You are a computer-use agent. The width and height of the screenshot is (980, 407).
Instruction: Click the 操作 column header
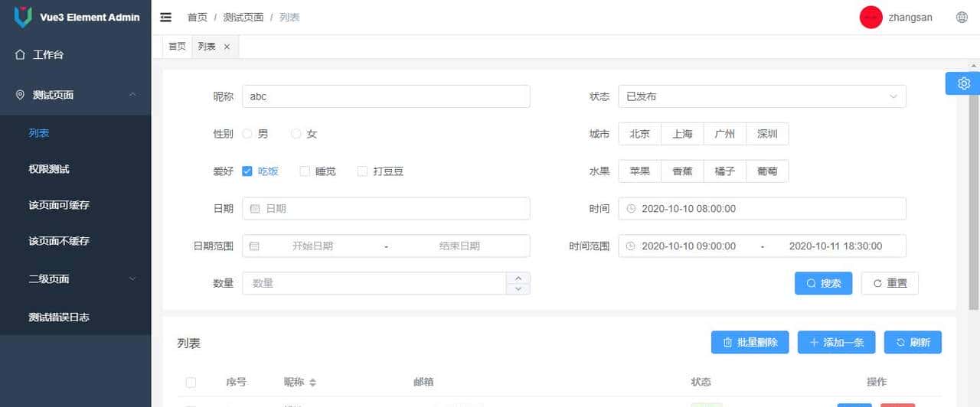coord(877,383)
